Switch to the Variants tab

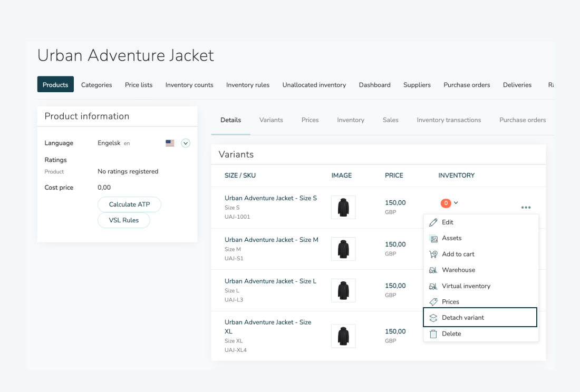[271, 120]
